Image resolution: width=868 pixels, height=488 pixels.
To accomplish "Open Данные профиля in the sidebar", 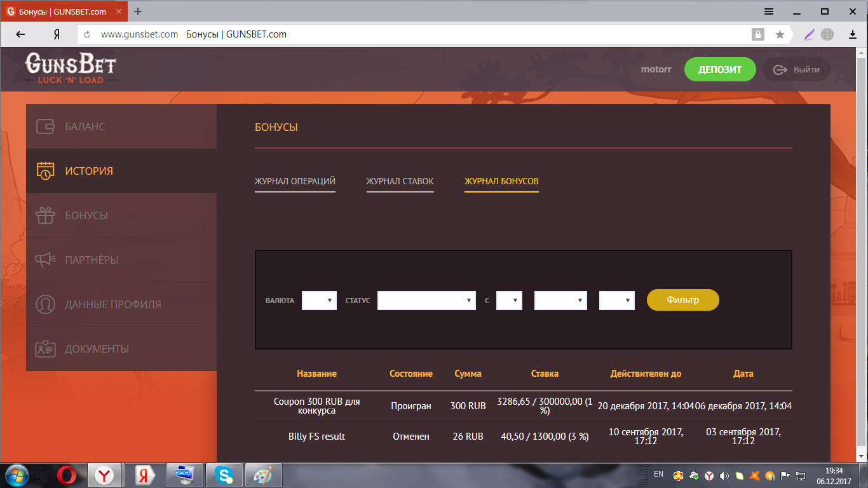I will click(x=121, y=304).
